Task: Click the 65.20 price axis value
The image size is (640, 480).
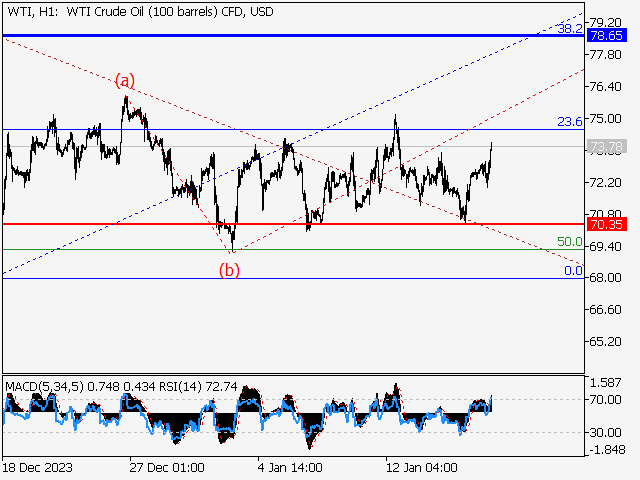Action: [x=605, y=341]
